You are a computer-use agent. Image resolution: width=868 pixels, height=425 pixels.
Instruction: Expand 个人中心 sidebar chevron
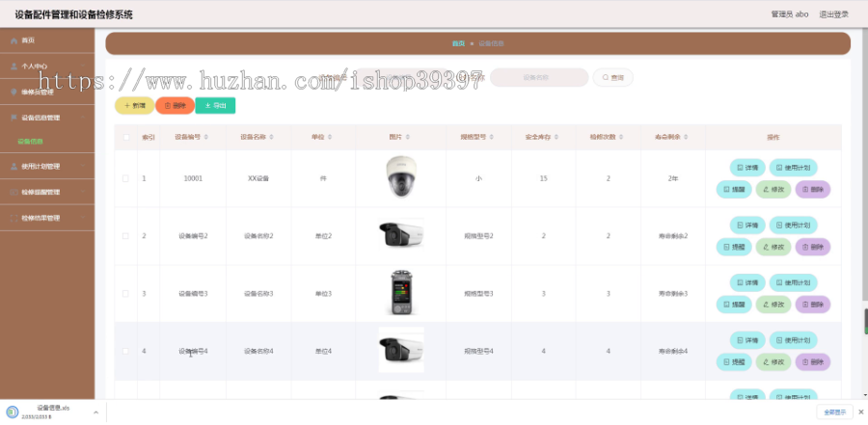coord(83,66)
